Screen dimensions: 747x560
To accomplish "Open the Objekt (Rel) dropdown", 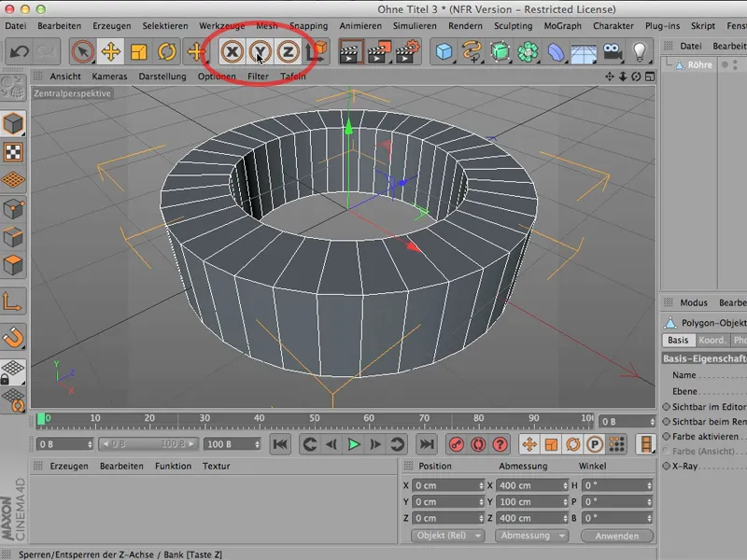I will (x=449, y=535).
